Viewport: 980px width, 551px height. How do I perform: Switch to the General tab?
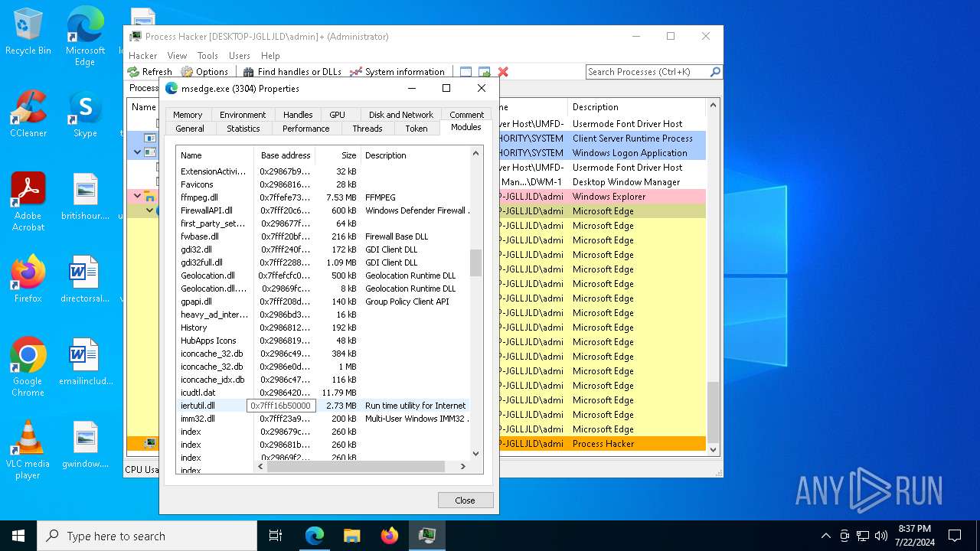pos(190,129)
